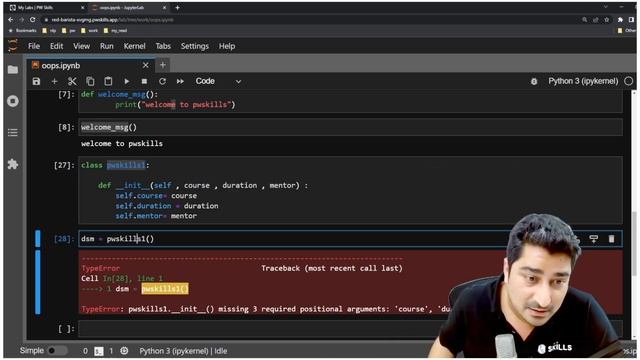
Task: Open the Edit menu
Action: pos(56,46)
